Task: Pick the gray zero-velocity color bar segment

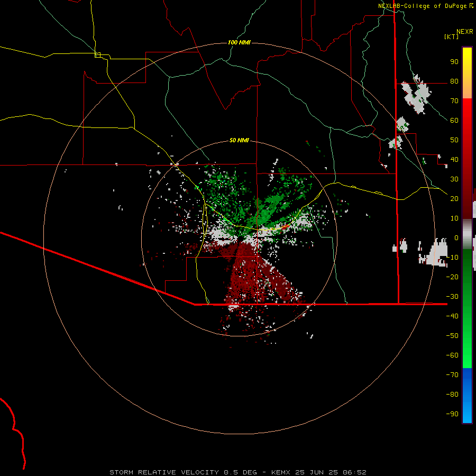Action: (x=467, y=234)
